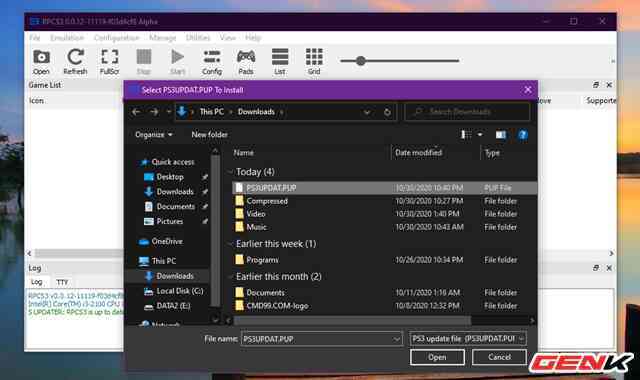Click the New folder button
Viewport: 640px width, 380px height.
(x=209, y=135)
